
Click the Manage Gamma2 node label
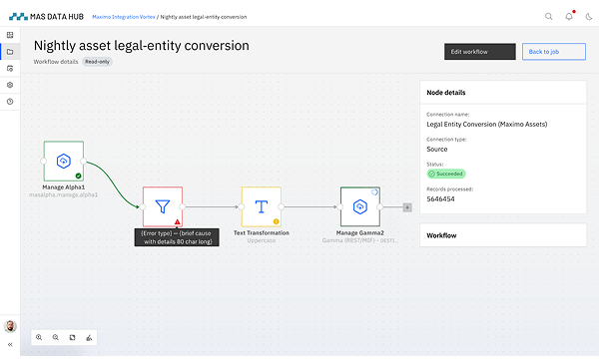[x=359, y=232]
